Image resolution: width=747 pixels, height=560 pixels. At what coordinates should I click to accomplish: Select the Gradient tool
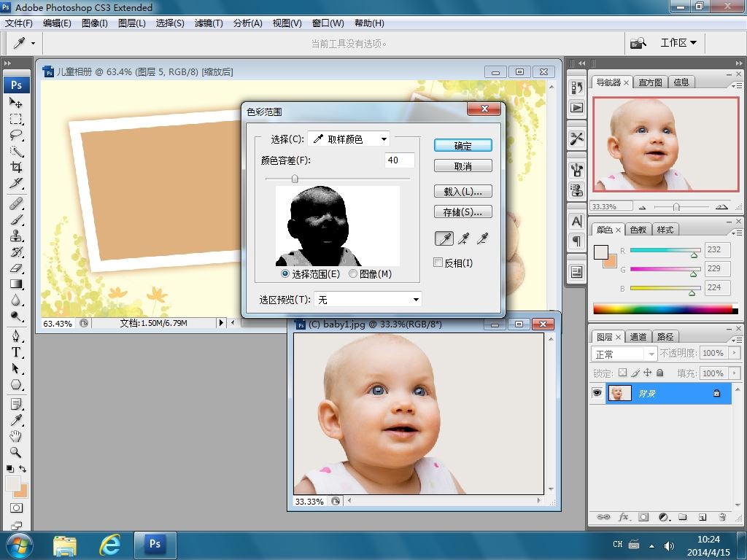(16, 284)
